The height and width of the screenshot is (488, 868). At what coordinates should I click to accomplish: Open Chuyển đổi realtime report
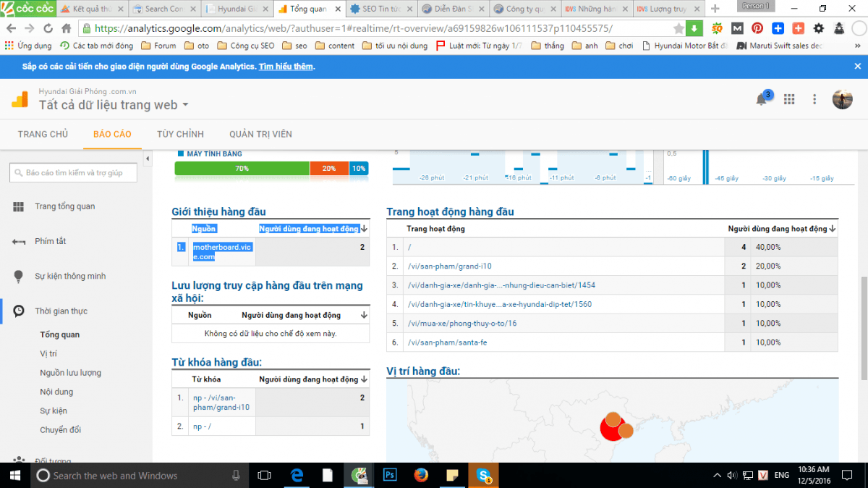[61, 430]
